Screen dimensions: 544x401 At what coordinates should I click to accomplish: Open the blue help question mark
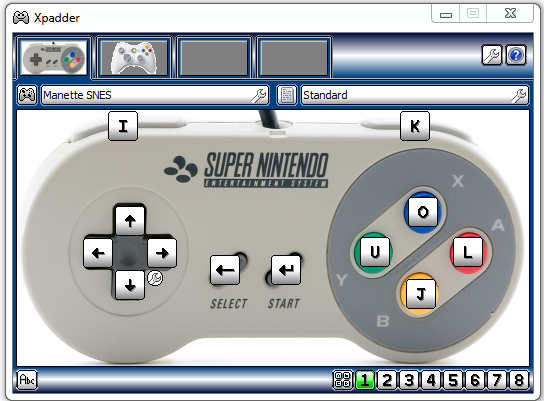[x=516, y=55]
